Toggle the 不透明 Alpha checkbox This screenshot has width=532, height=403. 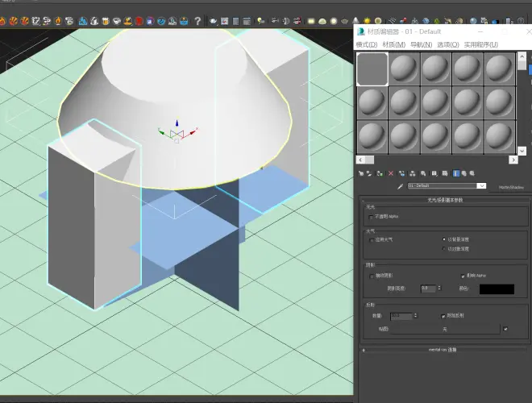tap(371, 217)
